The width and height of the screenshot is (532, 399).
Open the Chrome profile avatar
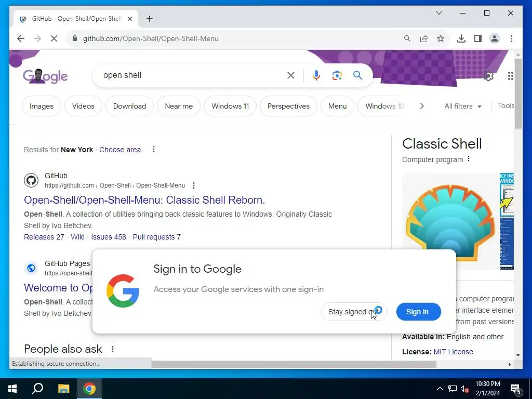pyautogui.click(x=495, y=38)
